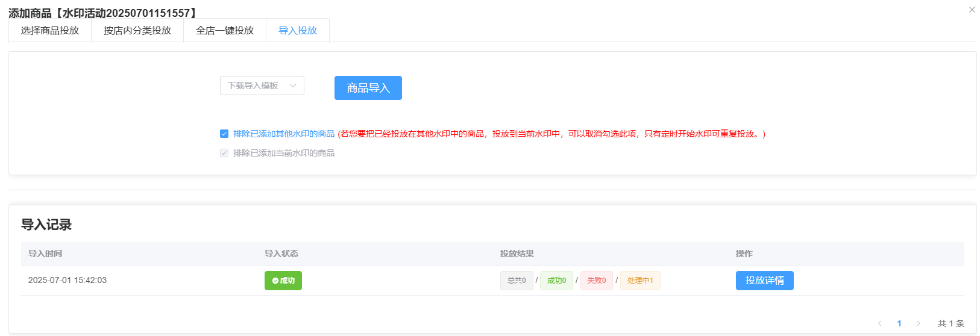Screen dimensions: 980x336
Task: Open the 按店内分类投放 tab
Action: 137,31
